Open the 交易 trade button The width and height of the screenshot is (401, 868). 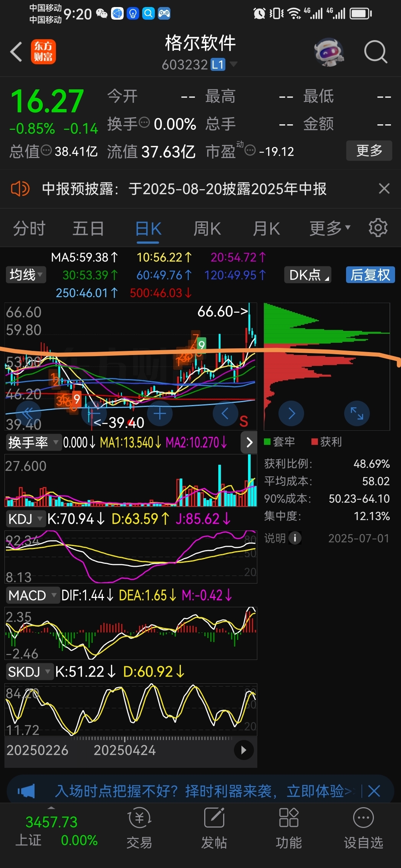[139, 828]
